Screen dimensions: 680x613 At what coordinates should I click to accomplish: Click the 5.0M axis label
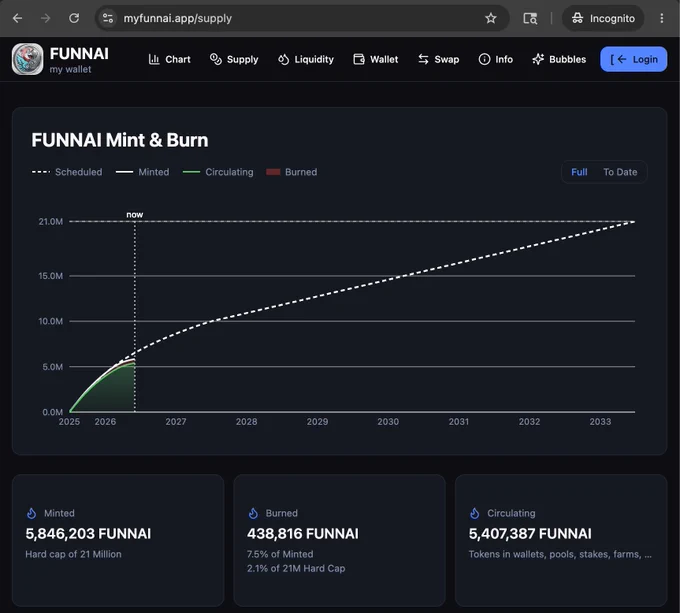click(x=52, y=367)
